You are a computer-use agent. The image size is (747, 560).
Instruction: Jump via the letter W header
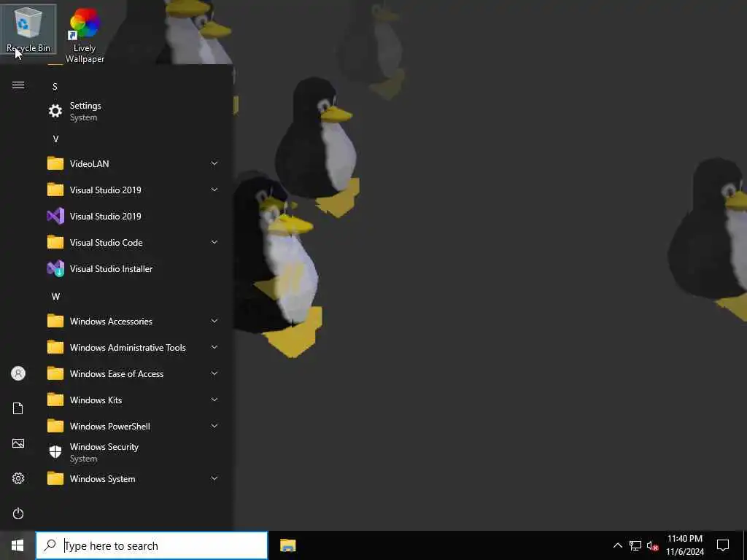pyautogui.click(x=55, y=297)
